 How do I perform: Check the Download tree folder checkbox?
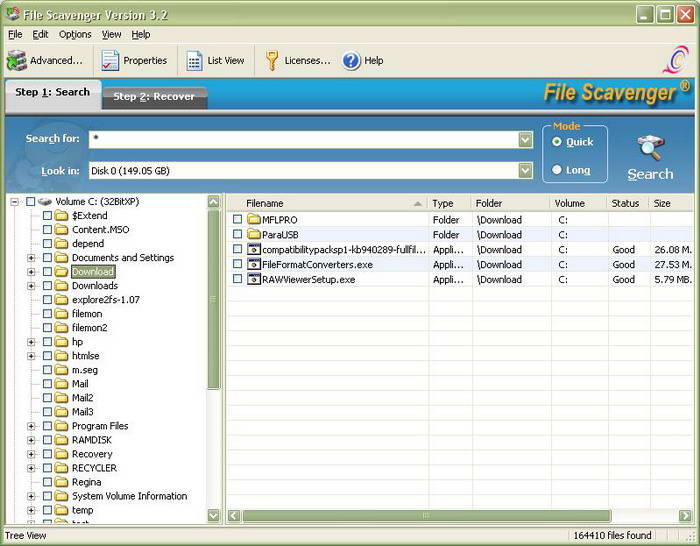(x=47, y=271)
